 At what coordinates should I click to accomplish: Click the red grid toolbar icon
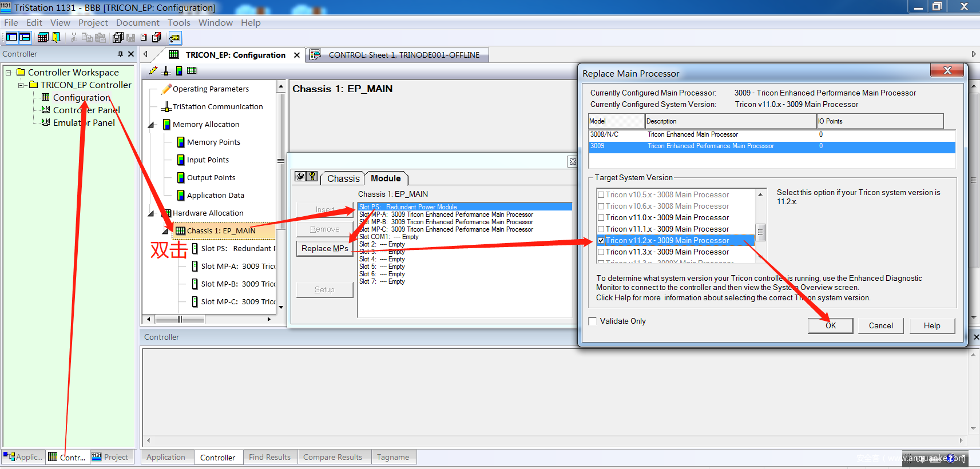click(x=42, y=37)
